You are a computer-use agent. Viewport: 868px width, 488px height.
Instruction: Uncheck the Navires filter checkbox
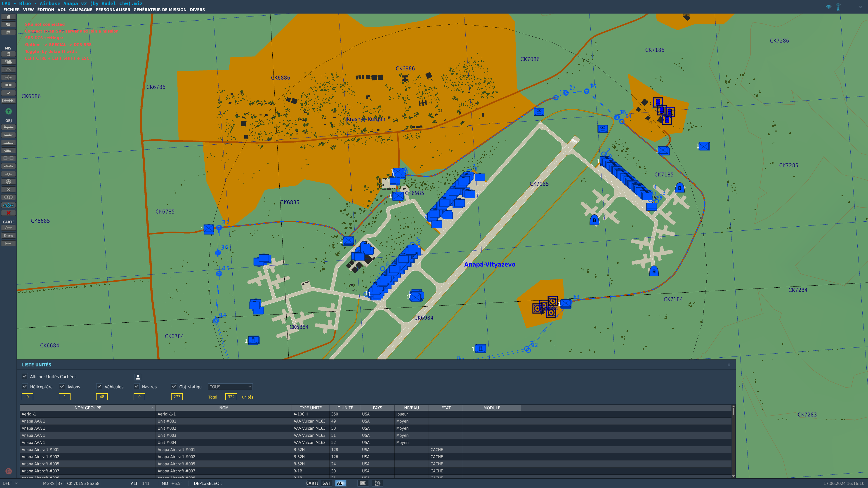137,386
